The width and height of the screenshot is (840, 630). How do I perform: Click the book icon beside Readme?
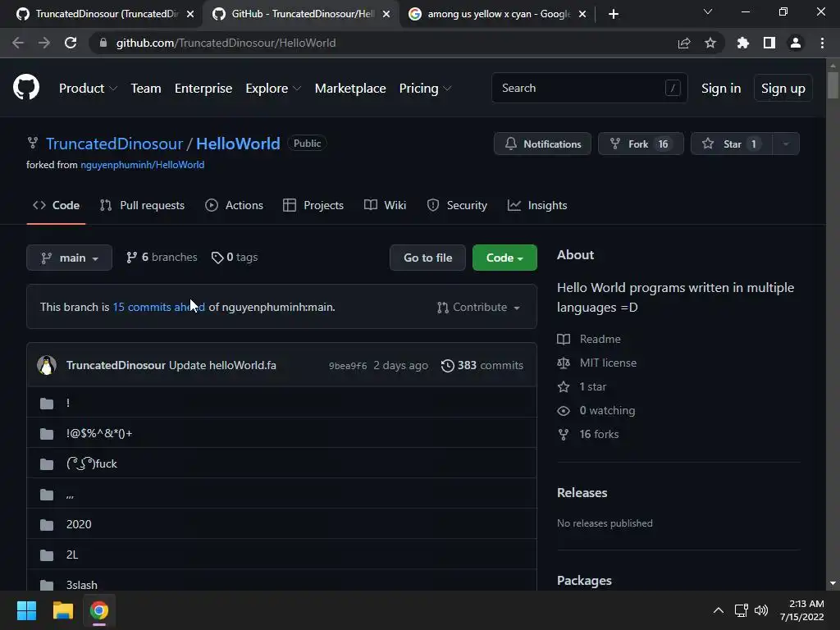pos(564,339)
